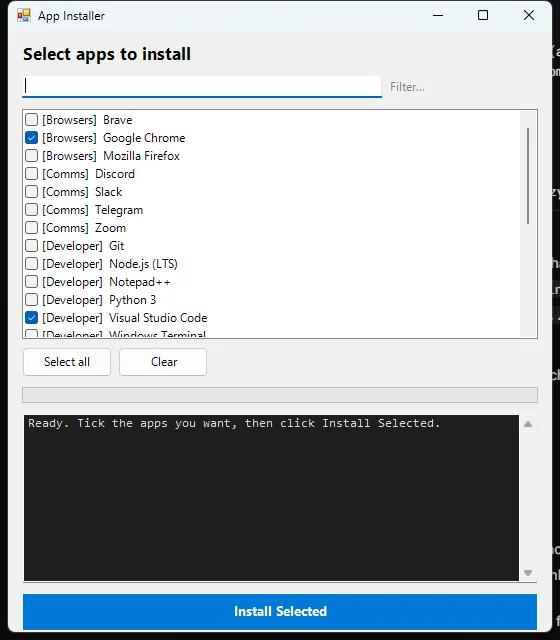
Task: Tick the Mozilla Firefox checkbox
Action: pyautogui.click(x=31, y=156)
